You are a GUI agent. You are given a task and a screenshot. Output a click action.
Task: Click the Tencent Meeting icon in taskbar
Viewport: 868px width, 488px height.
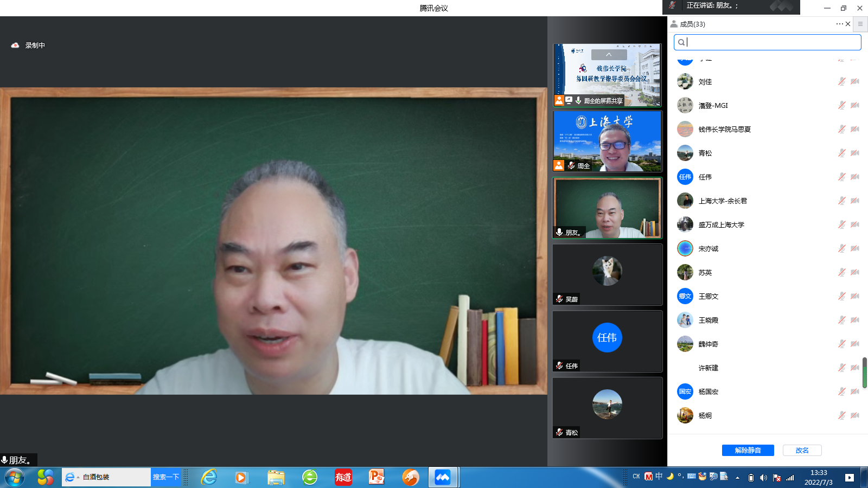(443, 477)
